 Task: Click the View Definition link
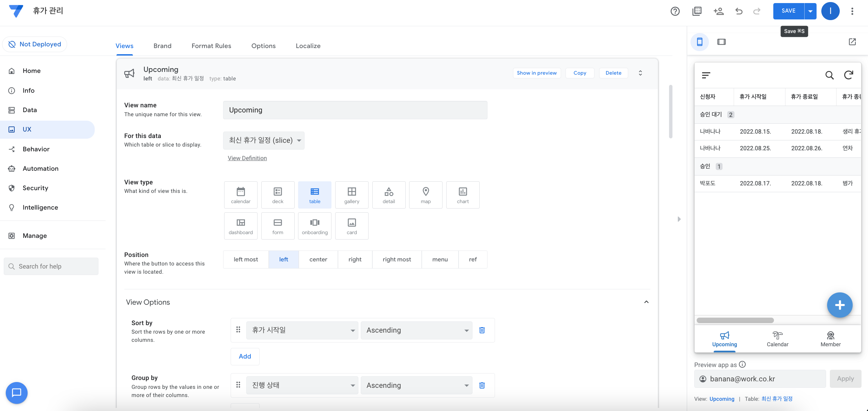[x=247, y=158]
